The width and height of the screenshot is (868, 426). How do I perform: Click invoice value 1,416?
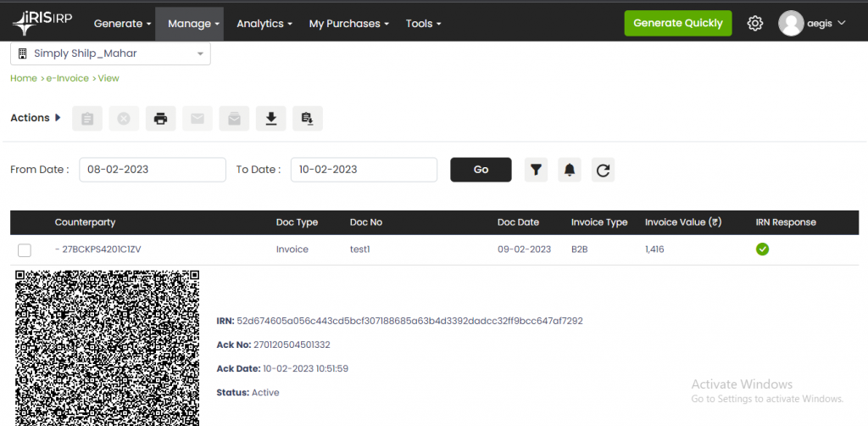pyautogui.click(x=654, y=249)
